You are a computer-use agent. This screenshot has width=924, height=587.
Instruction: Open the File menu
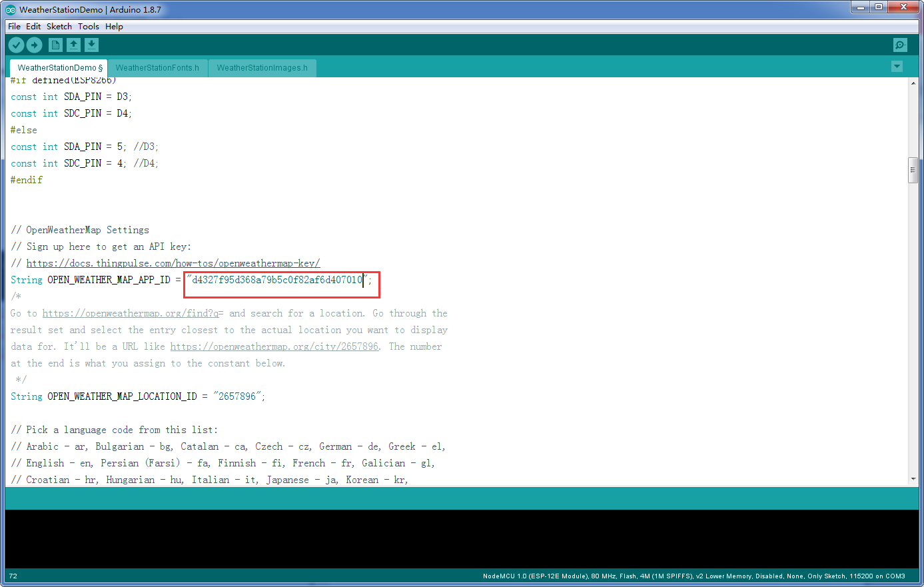coord(14,27)
